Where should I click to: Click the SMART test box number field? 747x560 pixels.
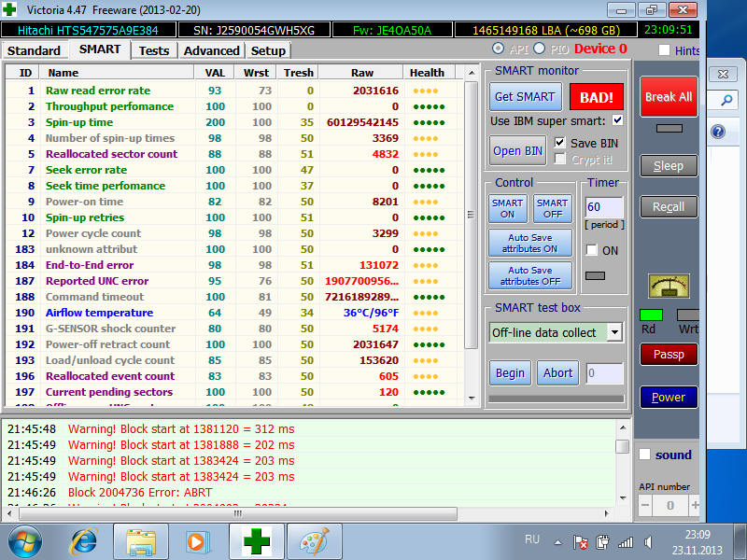604,372
